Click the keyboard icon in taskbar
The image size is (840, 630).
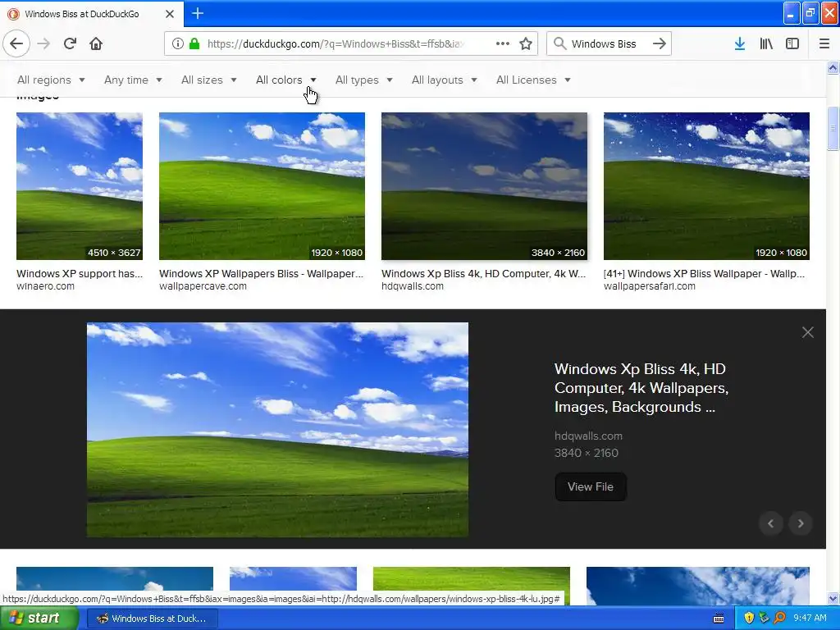pos(719,619)
